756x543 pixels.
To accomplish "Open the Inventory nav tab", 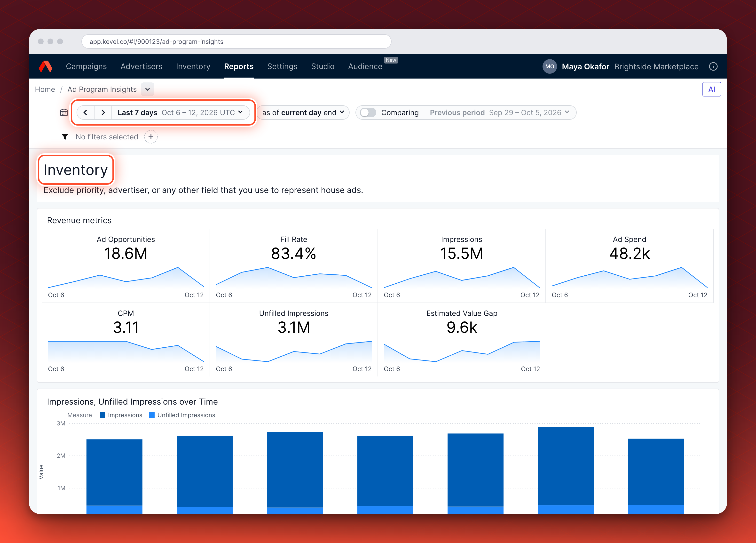I will (193, 66).
